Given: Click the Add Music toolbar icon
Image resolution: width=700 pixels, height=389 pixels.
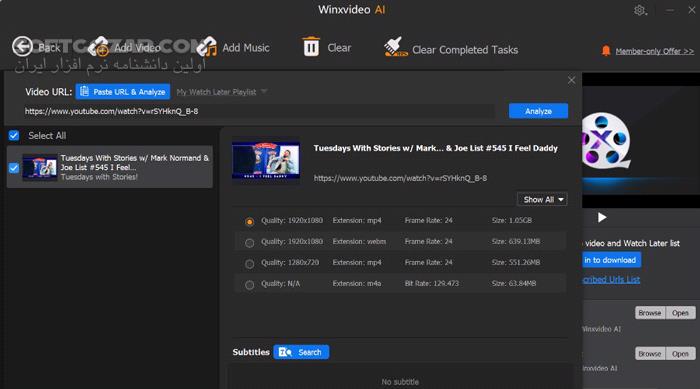Looking at the screenshot, I should coord(207,46).
